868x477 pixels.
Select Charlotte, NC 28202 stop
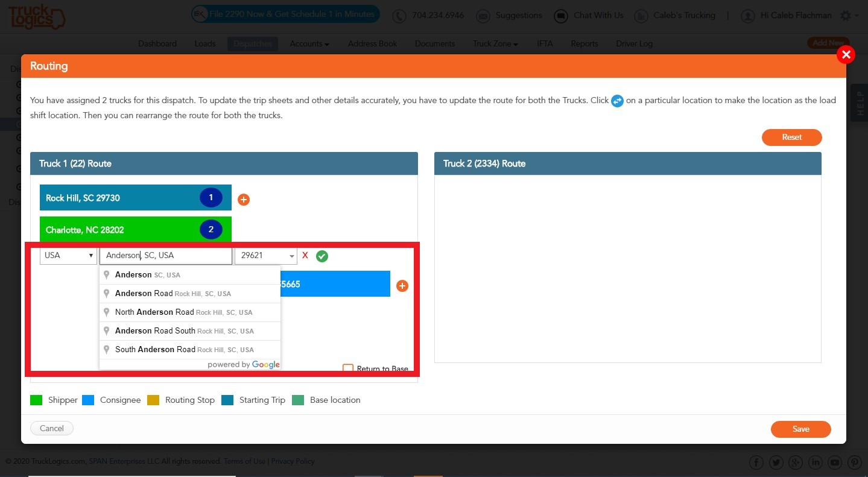pyautogui.click(x=136, y=229)
